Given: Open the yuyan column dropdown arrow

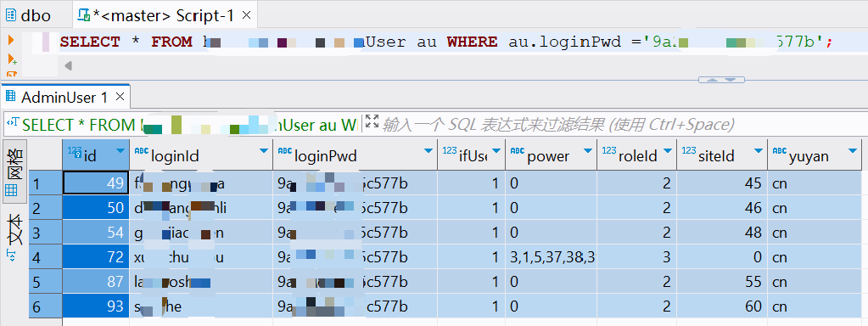Looking at the screenshot, I should (852, 150).
